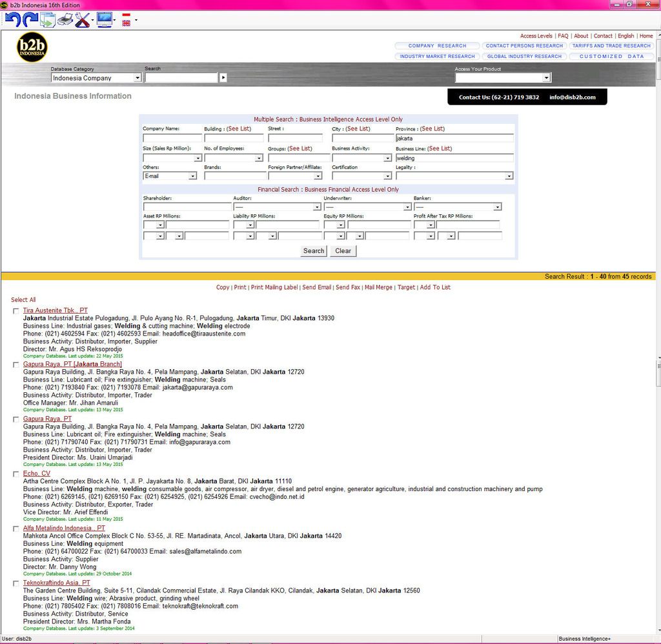
Task: Open the Foreign Partner/Affiliate dropdown
Action: pos(295,176)
